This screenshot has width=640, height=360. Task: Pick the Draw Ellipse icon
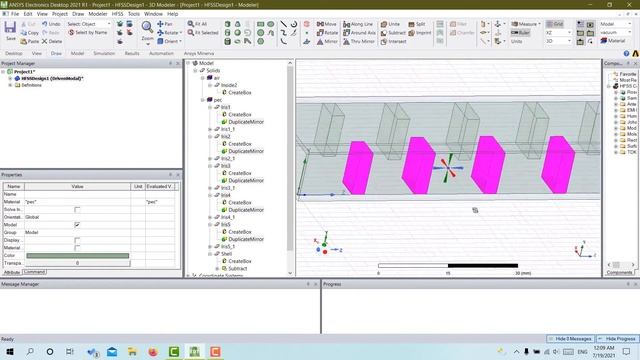pos(271,24)
